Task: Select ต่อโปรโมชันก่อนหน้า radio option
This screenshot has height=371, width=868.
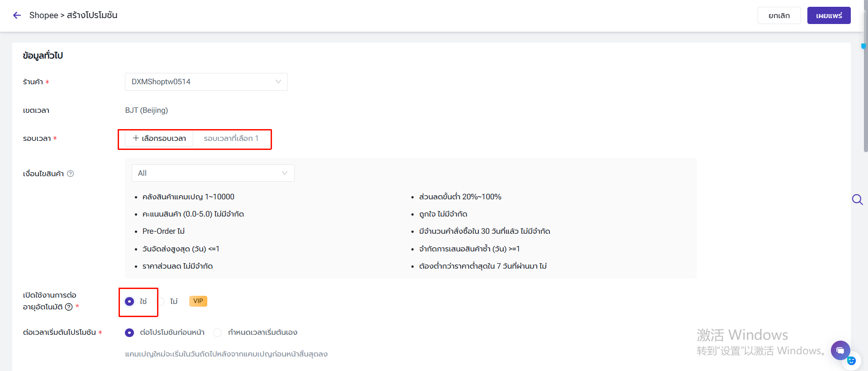Action: [129, 332]
